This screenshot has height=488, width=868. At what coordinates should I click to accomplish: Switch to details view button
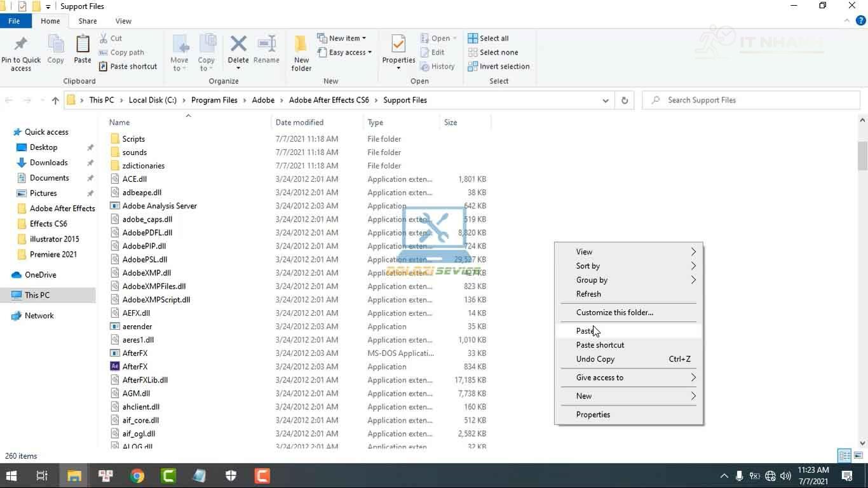click(x=844, y=456)
